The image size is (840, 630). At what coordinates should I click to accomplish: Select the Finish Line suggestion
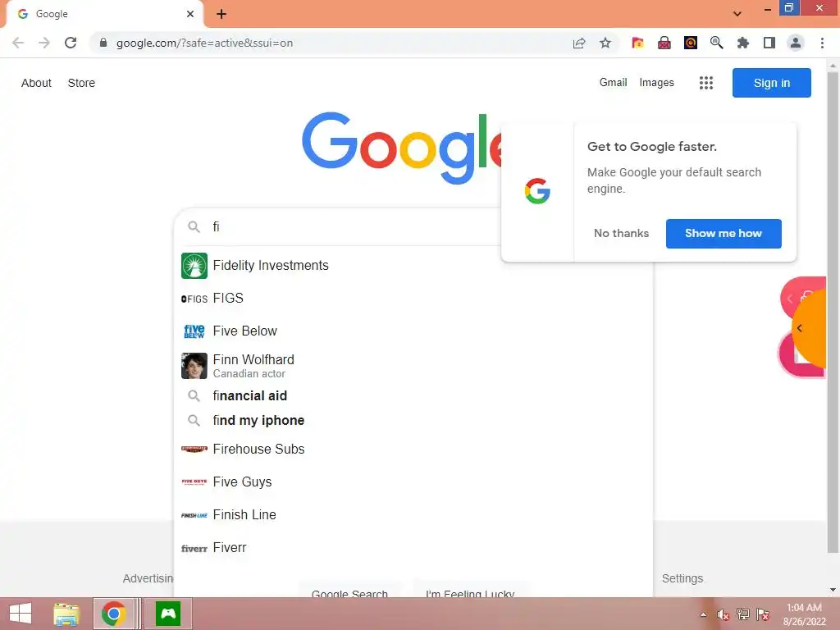pyautogui.click(x=413, y=515)
